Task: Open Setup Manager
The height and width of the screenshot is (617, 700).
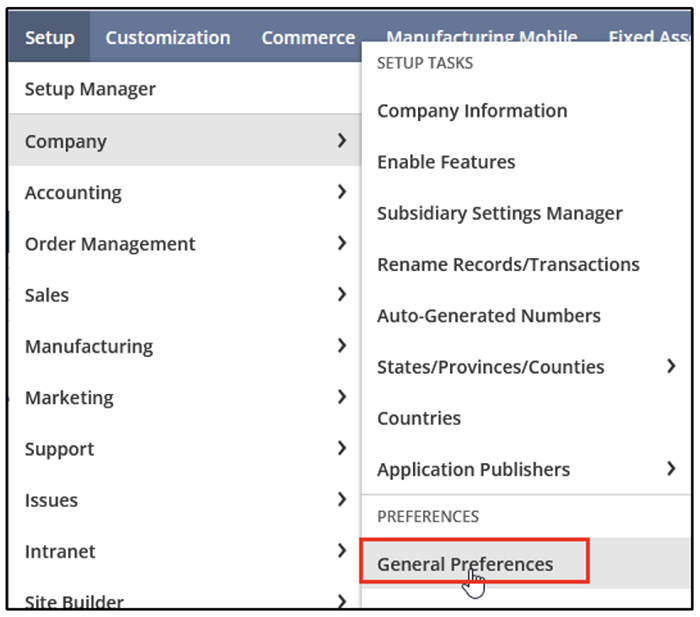Action: pyautogui.click(x=90, y=89)
